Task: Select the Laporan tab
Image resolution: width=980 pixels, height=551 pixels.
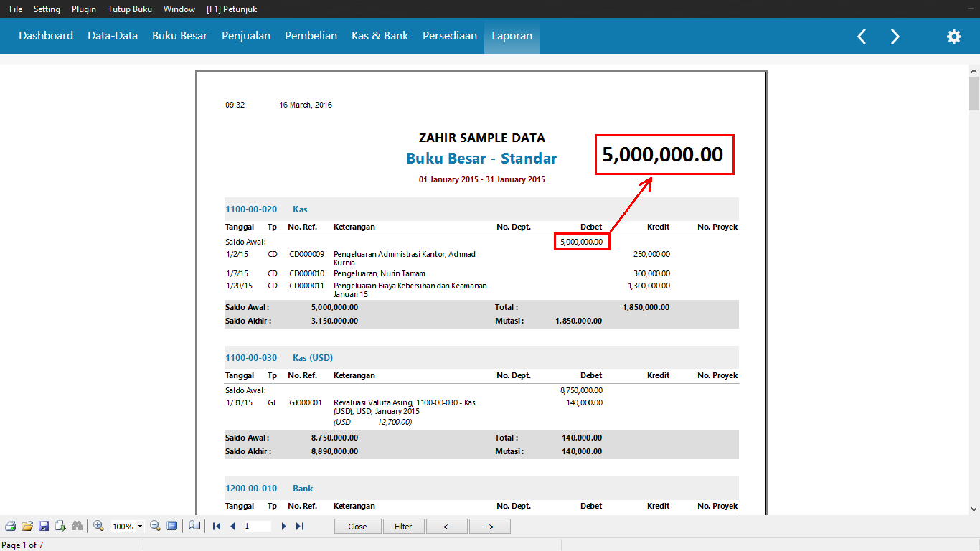Action: click(x=512, y=36)
